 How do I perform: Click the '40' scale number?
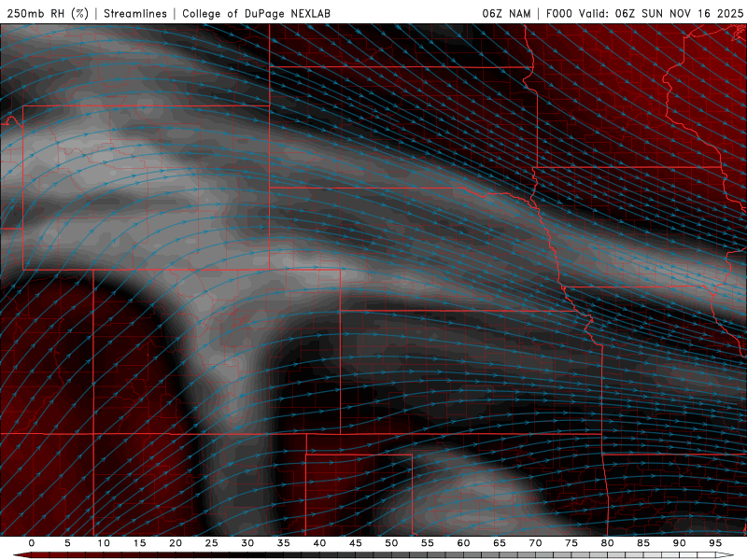319,543
